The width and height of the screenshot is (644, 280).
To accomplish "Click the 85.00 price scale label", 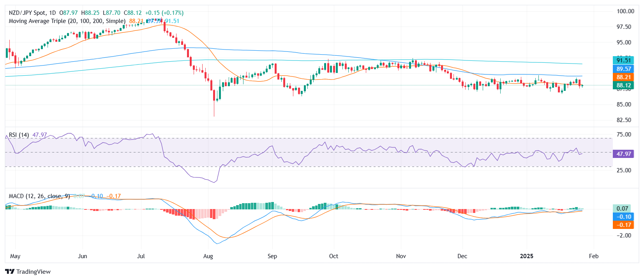I will click(624, 105).
